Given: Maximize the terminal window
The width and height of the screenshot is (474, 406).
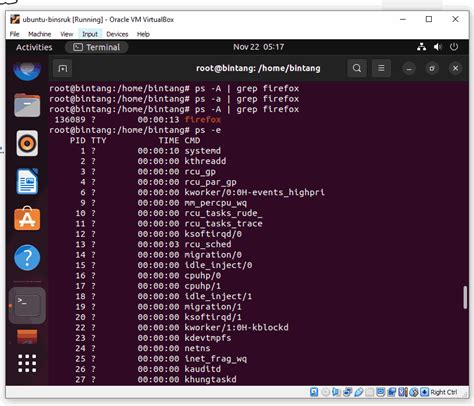Looking at the screenshot, I should tap(432, 69).
